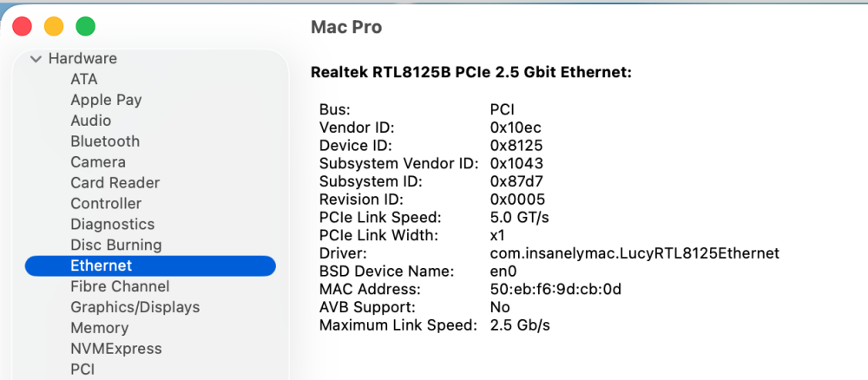The height and width of the screenshot is (380, 868).
Task: Select Disc Burning in the sidebar
Action: pos(116,245)
